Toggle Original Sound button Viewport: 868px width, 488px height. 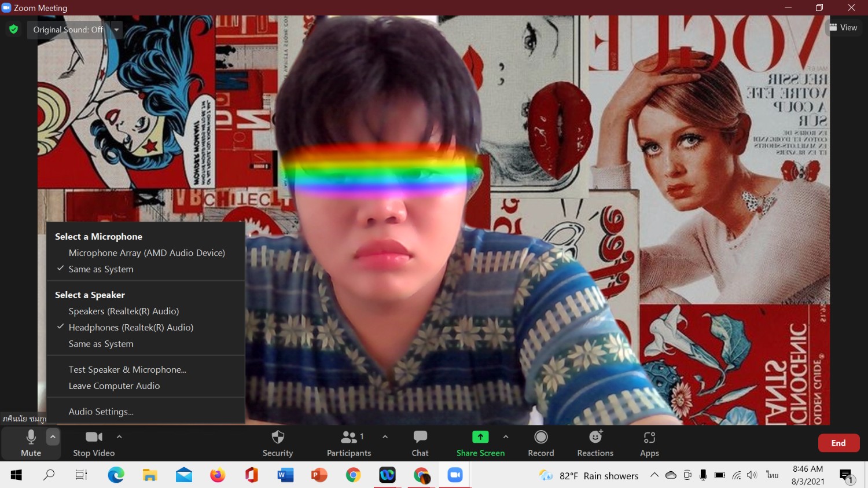pos(68,30)
